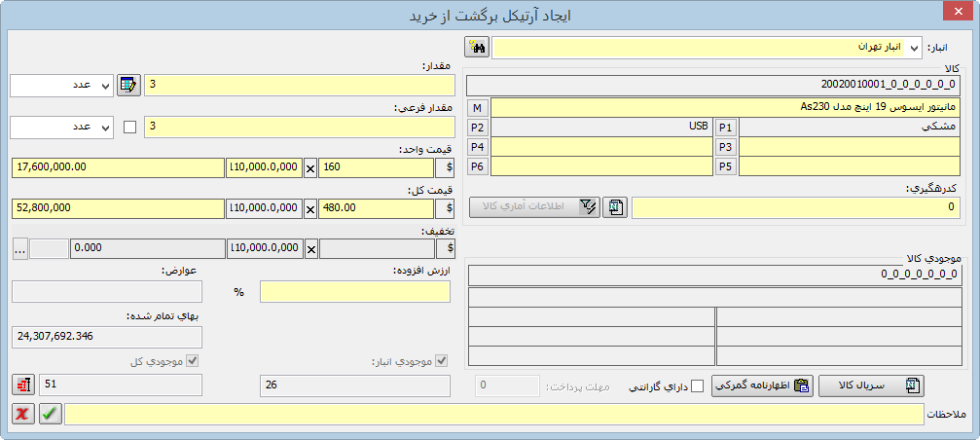Click the red icon beside total inventory
The height and width of the screenshot is (440, 980).
(22, 385)
